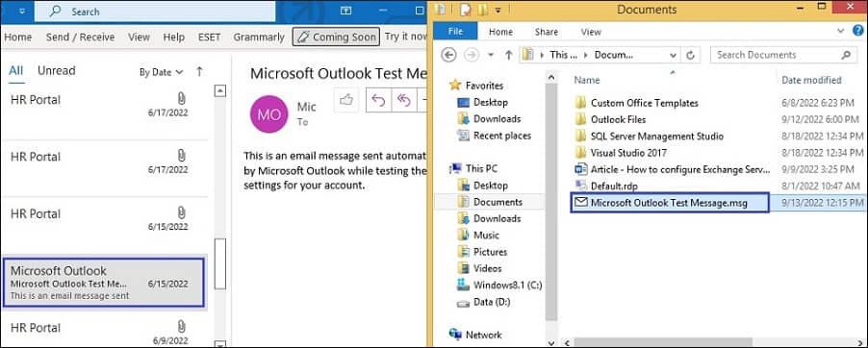Reply All to the Outlook test message
The image size is (868, 348).
[x=403, y=100]
